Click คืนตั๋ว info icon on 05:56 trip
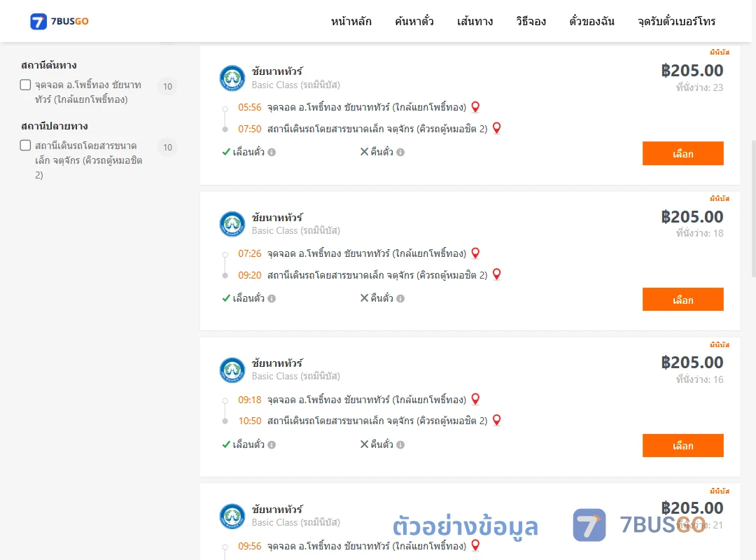Viewport: 756px width, 560px height. [x=400, y=153]
